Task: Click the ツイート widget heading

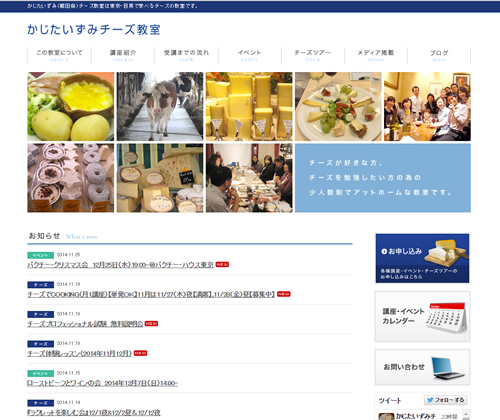Action: 390,400
